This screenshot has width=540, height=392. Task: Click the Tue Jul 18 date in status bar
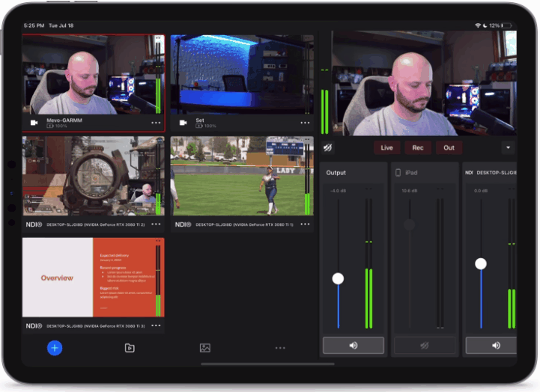coord(61,25)
